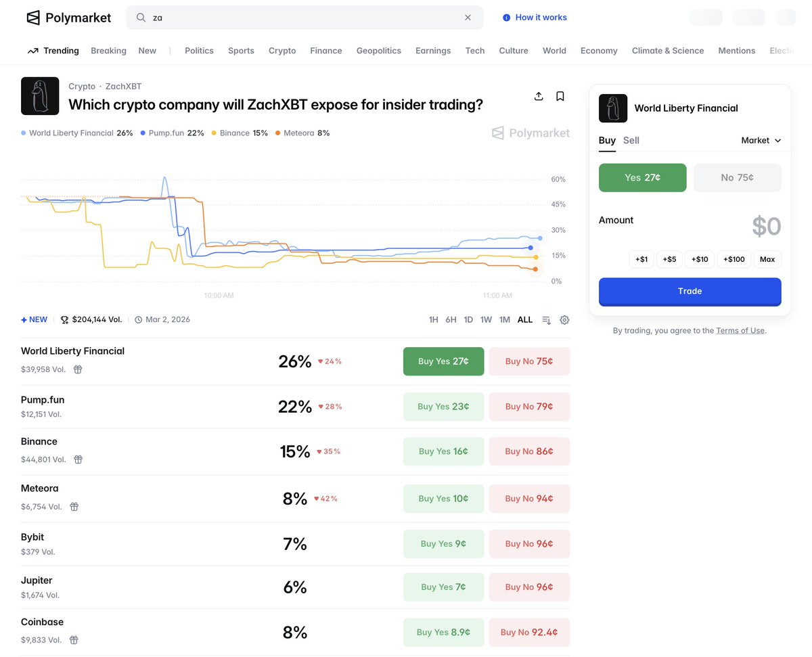The width and height of the screenshot is (812, 657).
Task: Click the ZachXBT market thumbnail image
Action: [x=40, y=96]
